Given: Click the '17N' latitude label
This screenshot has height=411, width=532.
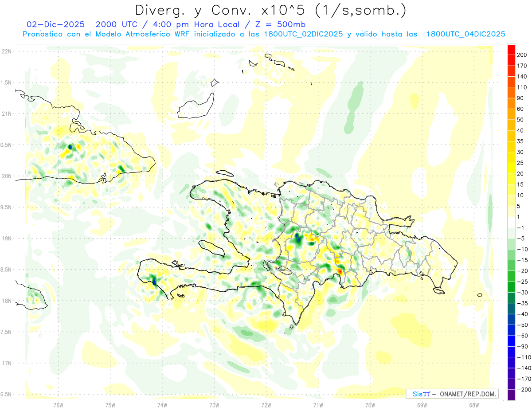Looking at the screenshot, I should (x=7, y=363).
